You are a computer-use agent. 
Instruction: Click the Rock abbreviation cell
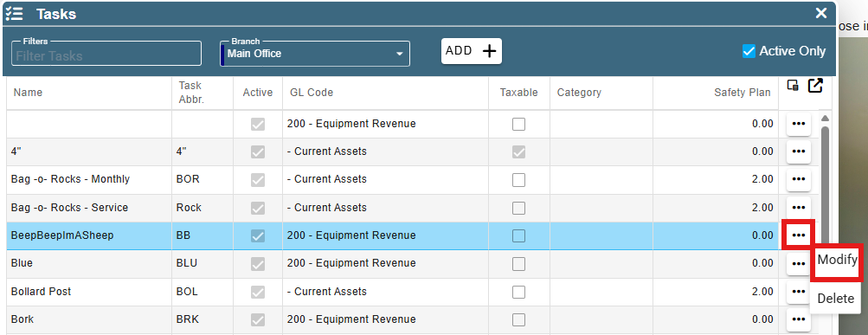coord(203,208)
